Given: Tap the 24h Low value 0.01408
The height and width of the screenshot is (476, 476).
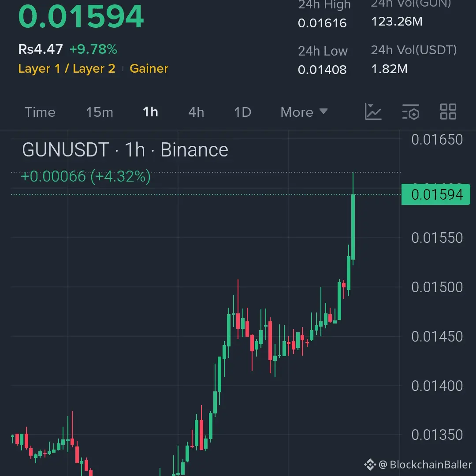Looking at the screenshot, I should [322, 70].
